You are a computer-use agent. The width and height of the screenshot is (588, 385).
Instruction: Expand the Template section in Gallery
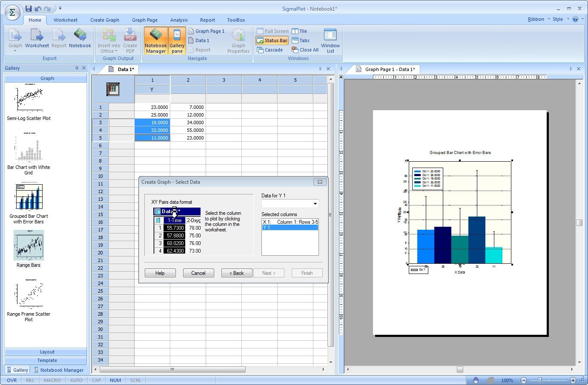46,360
